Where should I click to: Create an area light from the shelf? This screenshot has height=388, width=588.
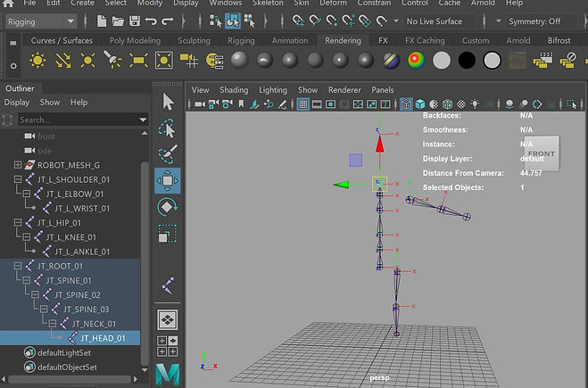pyautogui.click(x=138, y=61)
